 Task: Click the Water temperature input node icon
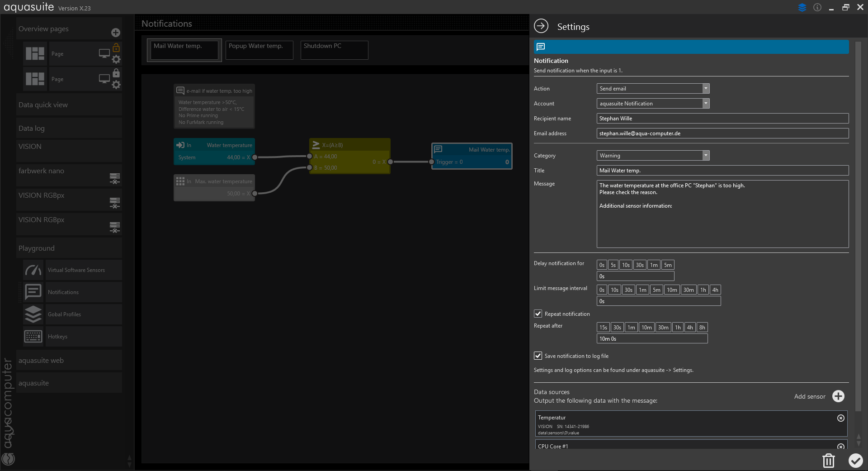point(180,145)
